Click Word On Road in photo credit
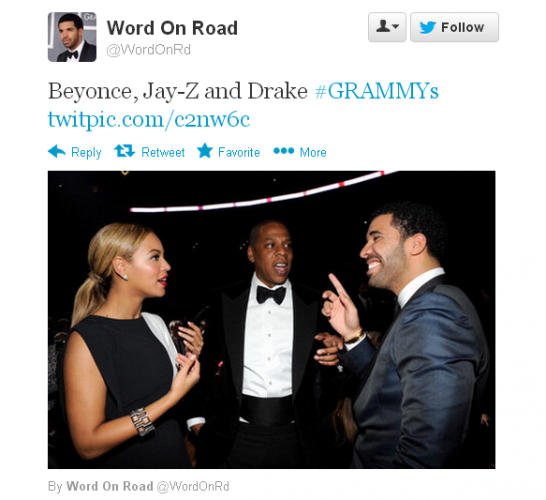Image resolution: width=546 pixels, height=500 pixels. 110,486
